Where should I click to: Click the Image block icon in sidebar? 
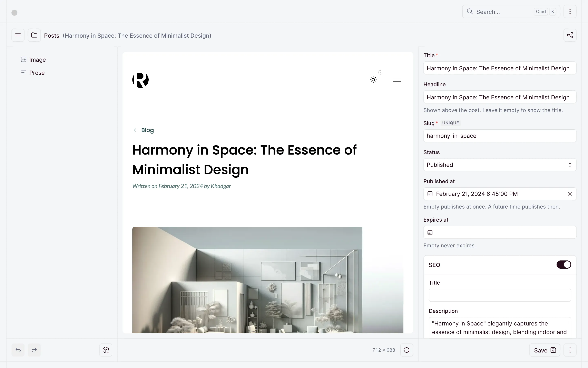point(23,59)
